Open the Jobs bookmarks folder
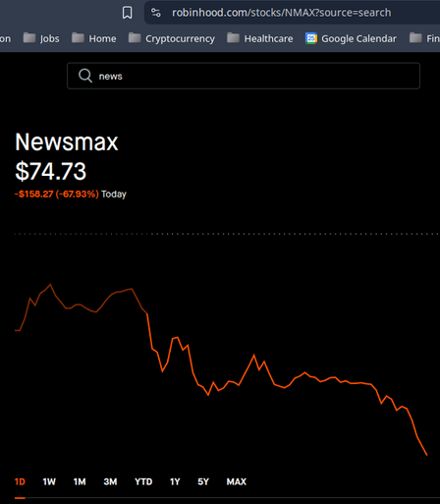440x504 pixels. pyautogui.click(x=41, y=38)
